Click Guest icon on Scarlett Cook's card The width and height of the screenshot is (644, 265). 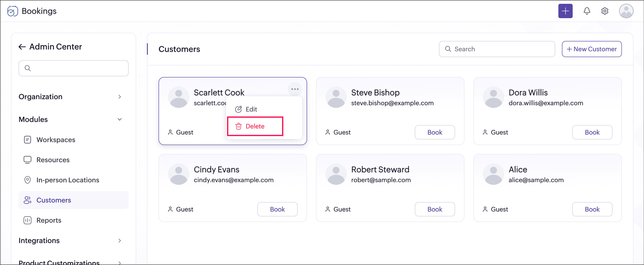[x=170, y=132]
